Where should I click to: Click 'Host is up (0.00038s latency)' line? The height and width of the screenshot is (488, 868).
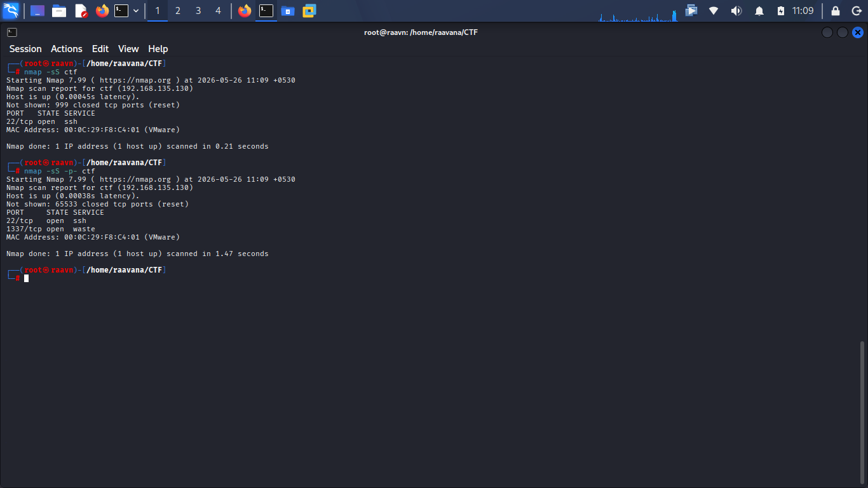click(73, 196)
